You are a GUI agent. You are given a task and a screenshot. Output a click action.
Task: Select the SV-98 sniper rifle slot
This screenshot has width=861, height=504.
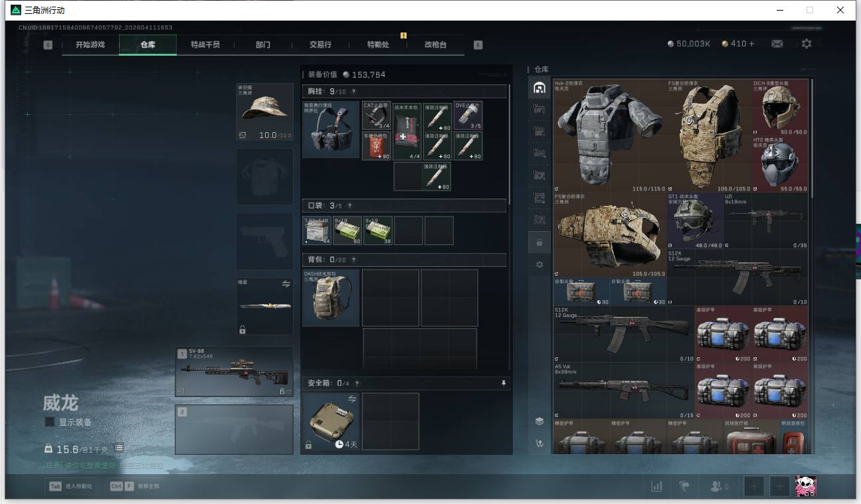[x=234, y=372]
